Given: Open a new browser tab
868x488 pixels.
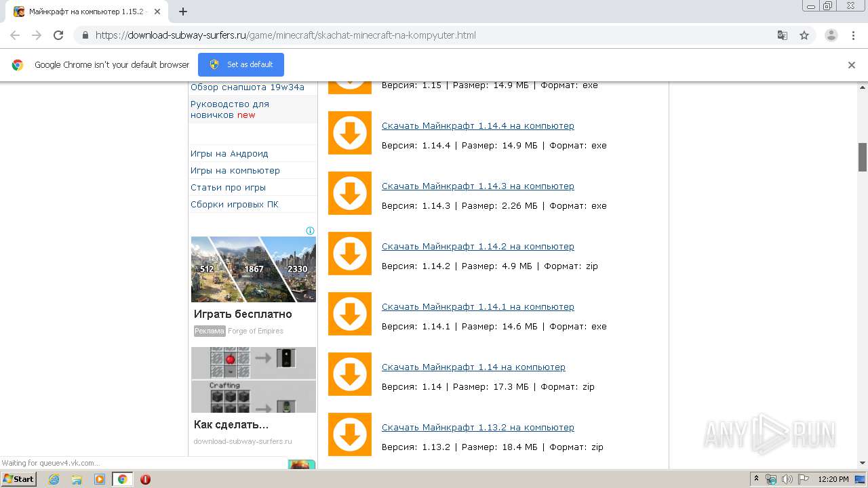Looking at the screenshot, I should tap(183, 12).
